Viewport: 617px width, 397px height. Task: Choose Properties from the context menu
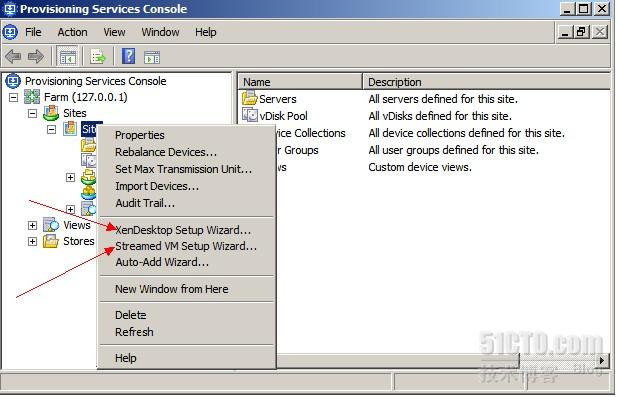pyautogui.click(x=187, y=135)
